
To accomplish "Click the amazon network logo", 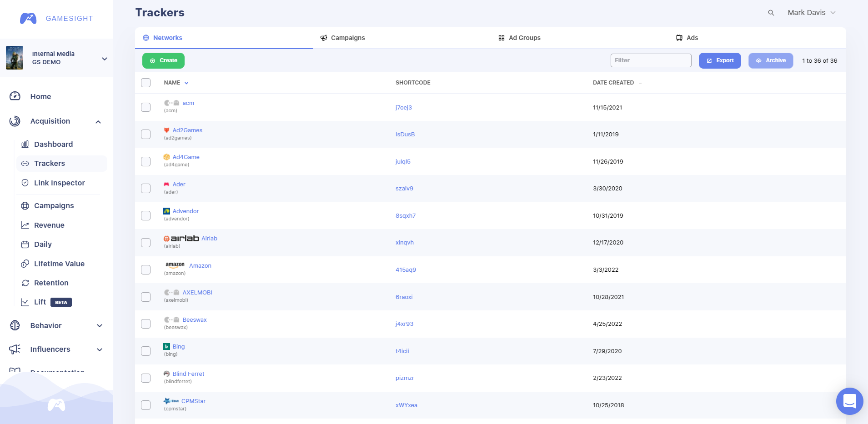I will coord(175,265).
